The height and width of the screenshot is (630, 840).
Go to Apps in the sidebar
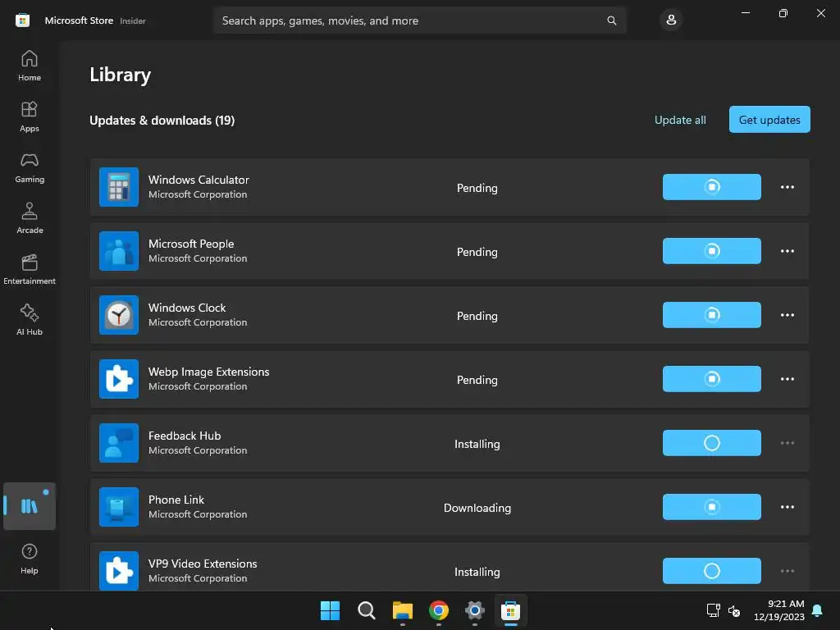click(29, 116)
